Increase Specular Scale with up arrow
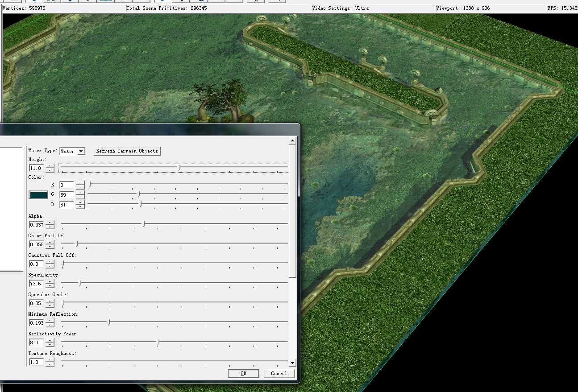 pos(50,301)
